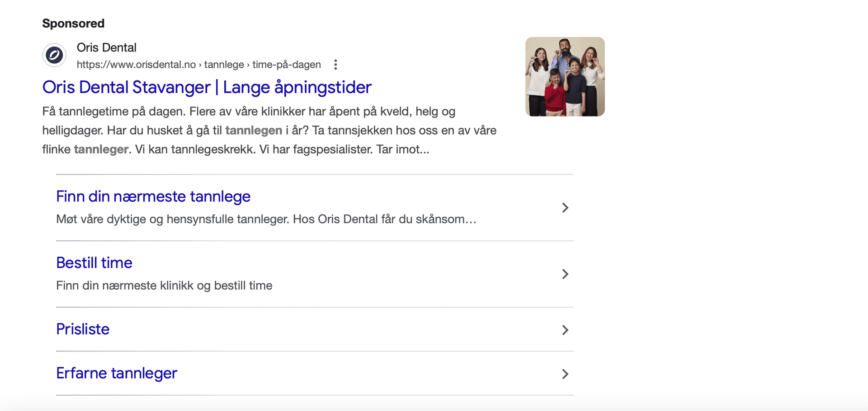Image resolution: width=868 pixels, height=411 pixels.
Task: Go to the Bestill time sitelink
Action: pos(94,263)
